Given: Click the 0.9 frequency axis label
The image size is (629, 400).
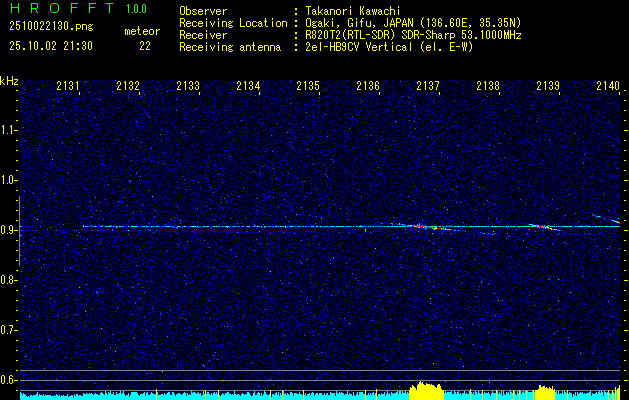Looking at the screenshot, I should (9, 230).
